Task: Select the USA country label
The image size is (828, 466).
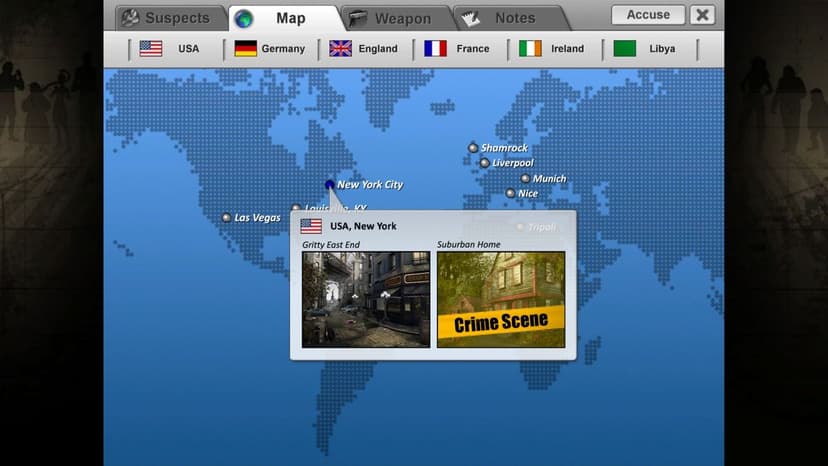Action: click(x=189, y=49)
